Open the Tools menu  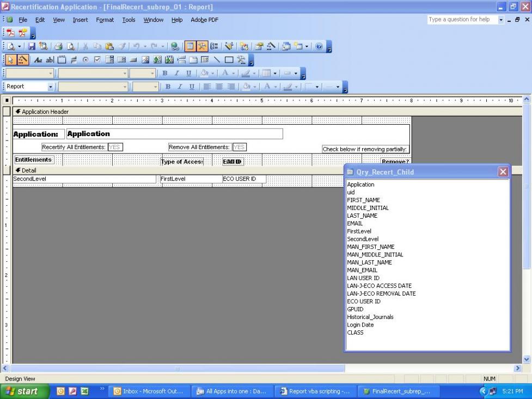[x=129, y=20]
